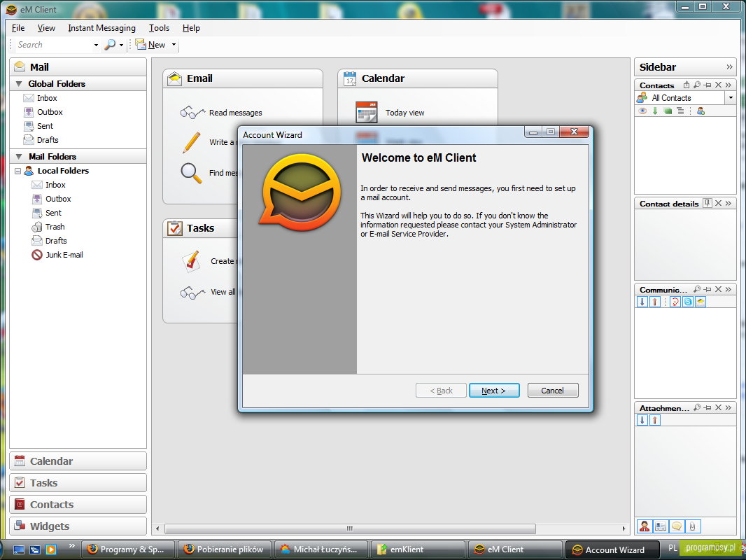746x560 pixels.
Task: Click in the Search input field
Action: (54, 45)
